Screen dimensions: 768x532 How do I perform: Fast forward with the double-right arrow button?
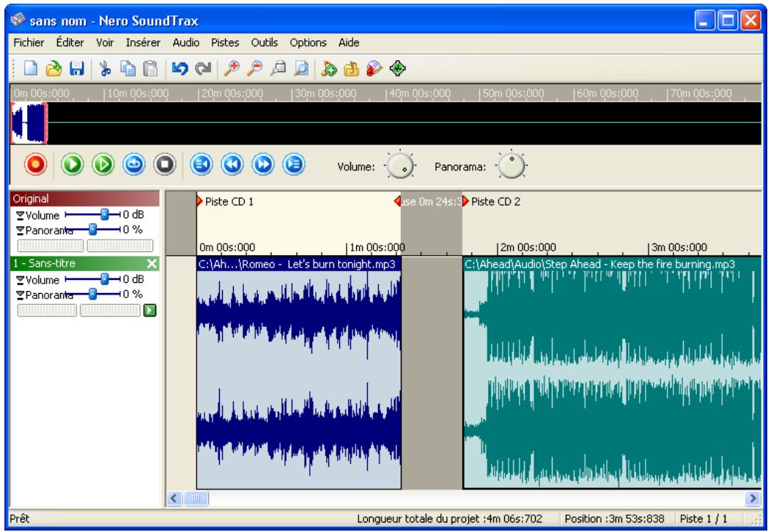[263, 165]
